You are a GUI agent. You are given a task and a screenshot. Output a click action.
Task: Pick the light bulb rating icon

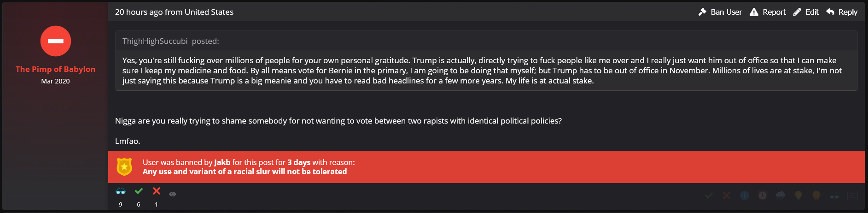coord(798,195)
